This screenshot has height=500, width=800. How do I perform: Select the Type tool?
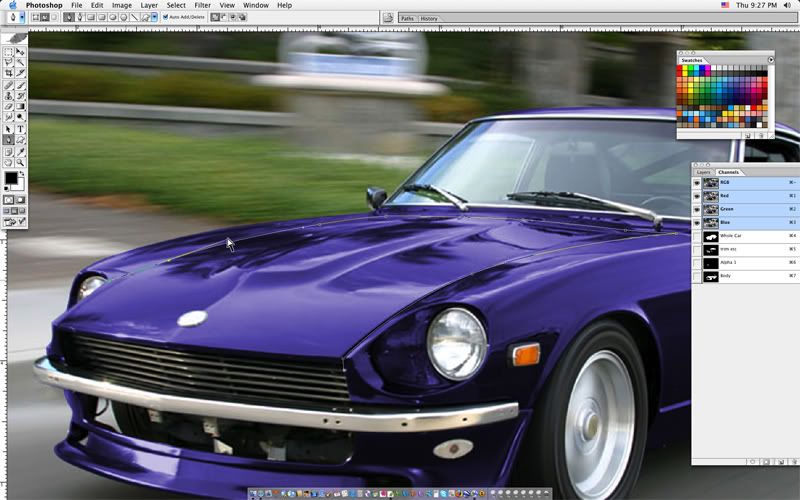tap(21, 128)
